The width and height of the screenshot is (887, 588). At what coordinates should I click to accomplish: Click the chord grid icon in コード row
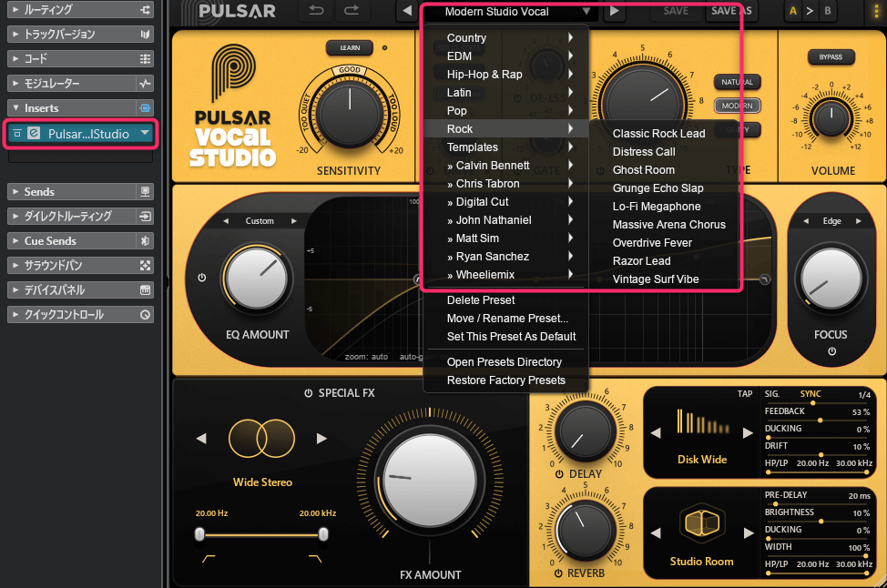point(146,59)
